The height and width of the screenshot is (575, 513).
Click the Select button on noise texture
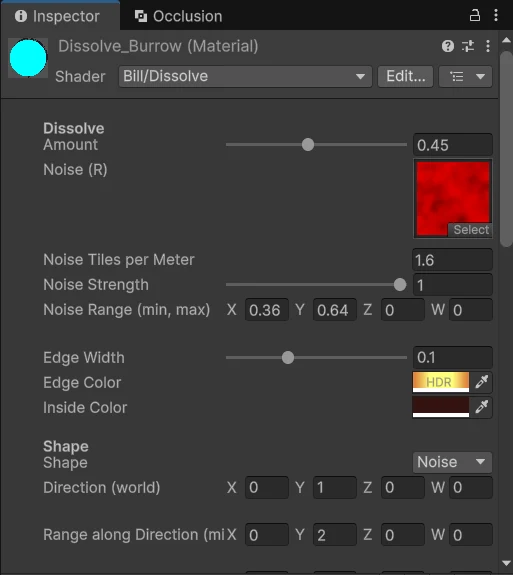(470, 230)
